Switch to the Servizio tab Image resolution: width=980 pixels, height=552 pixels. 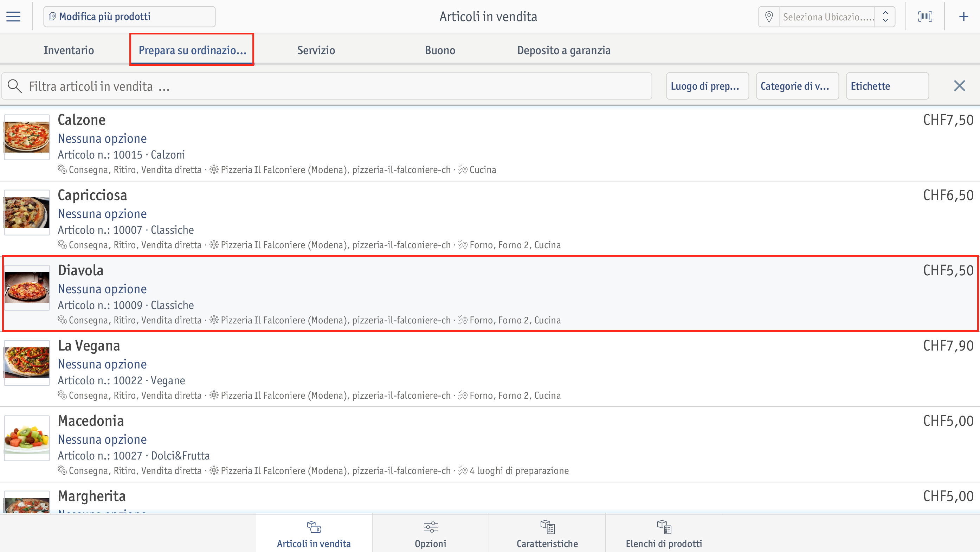(316, 50)
